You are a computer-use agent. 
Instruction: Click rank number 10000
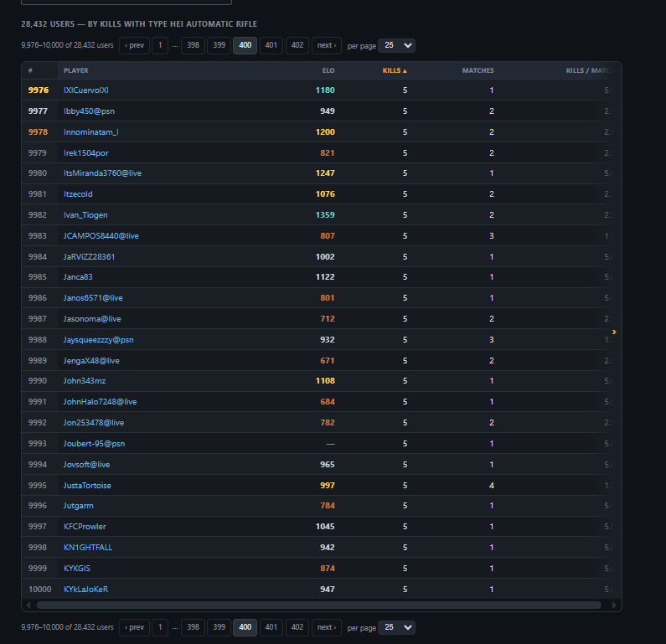click(x=40, y=590)
